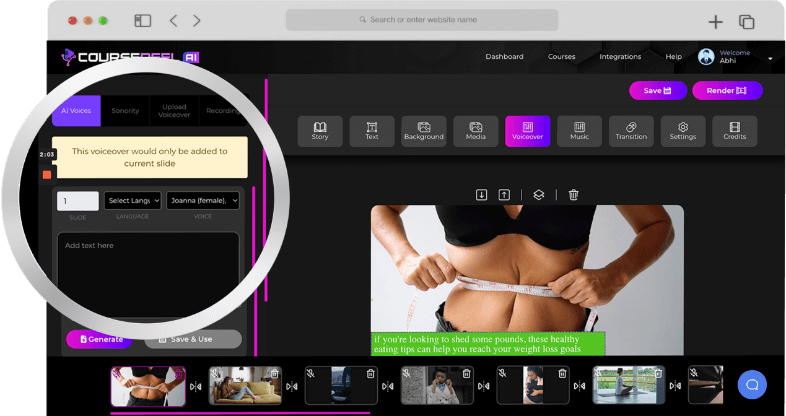786x416 pixels.
Task: Toggle mute on the yoga deck slide
Action: (x=599, y=373)
